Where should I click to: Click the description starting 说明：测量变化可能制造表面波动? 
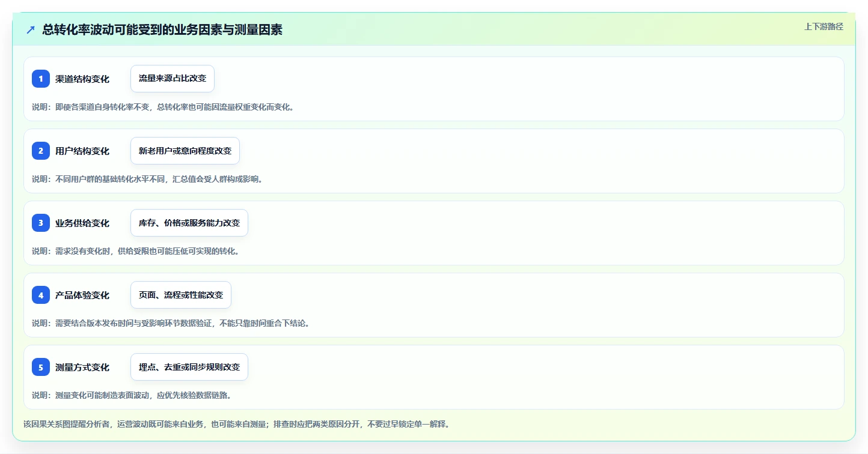[132, 395]
